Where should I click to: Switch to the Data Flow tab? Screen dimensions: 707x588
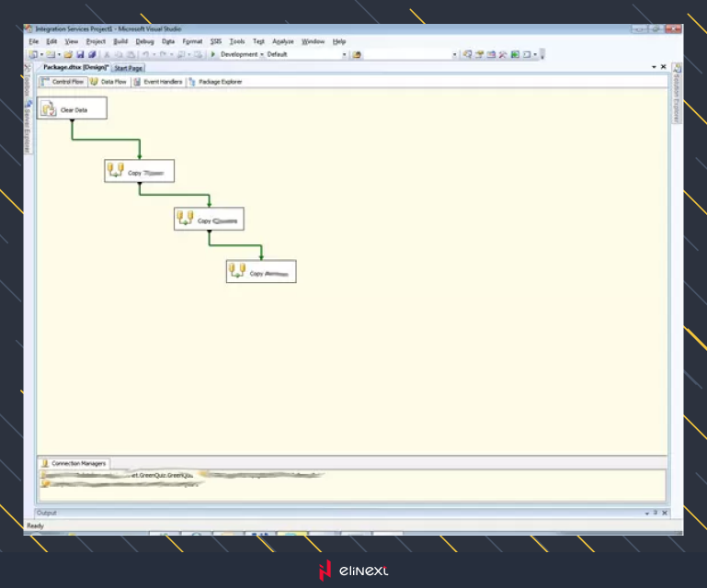click(x=109, y=82)
